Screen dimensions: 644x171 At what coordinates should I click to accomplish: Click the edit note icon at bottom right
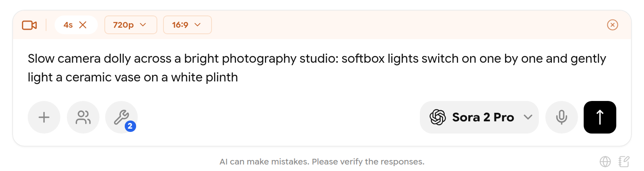624,162
